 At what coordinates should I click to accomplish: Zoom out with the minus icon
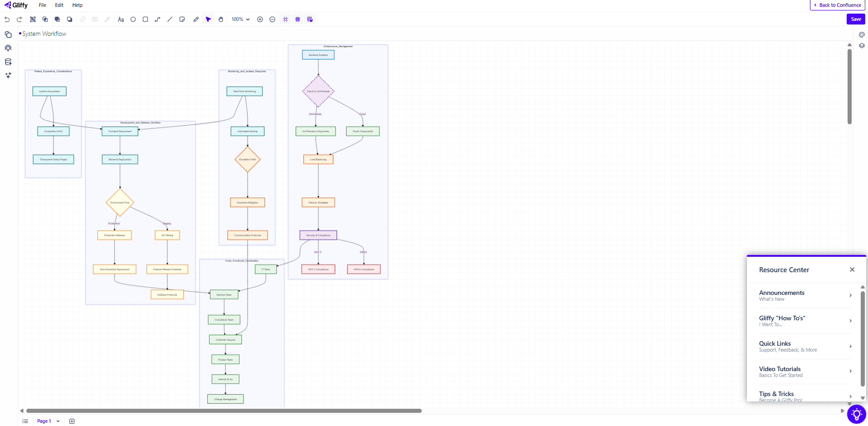pos(272,20)
